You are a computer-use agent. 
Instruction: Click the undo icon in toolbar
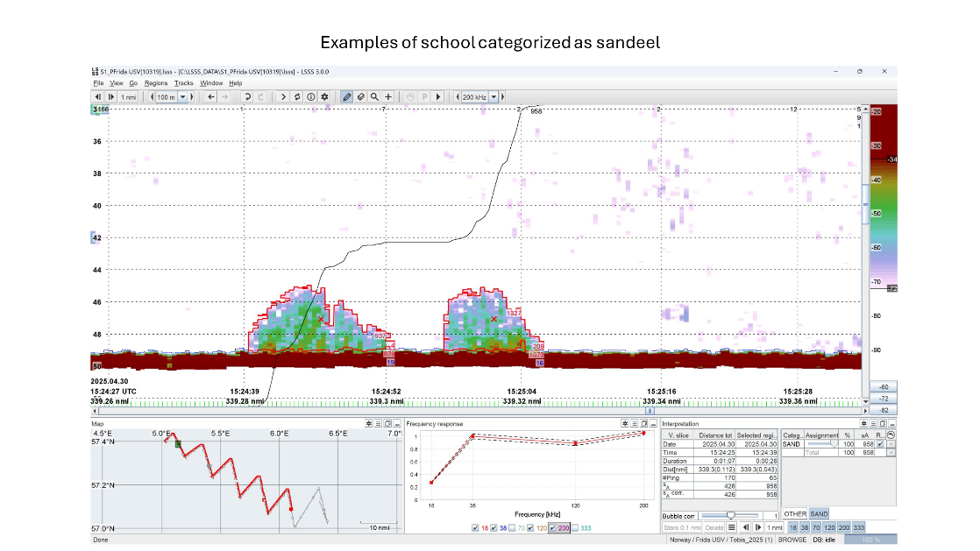[x=247, y=96]
